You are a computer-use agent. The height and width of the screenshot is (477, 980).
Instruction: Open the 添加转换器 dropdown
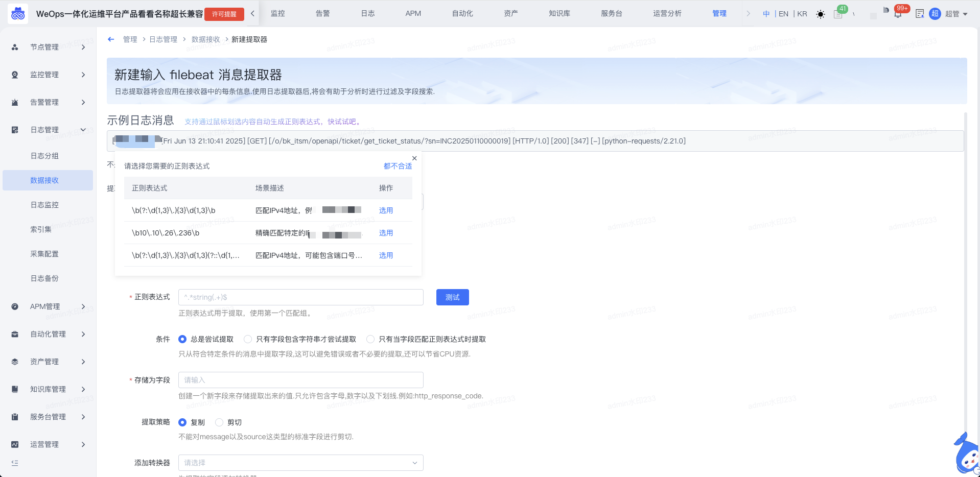tap(300, 463)
